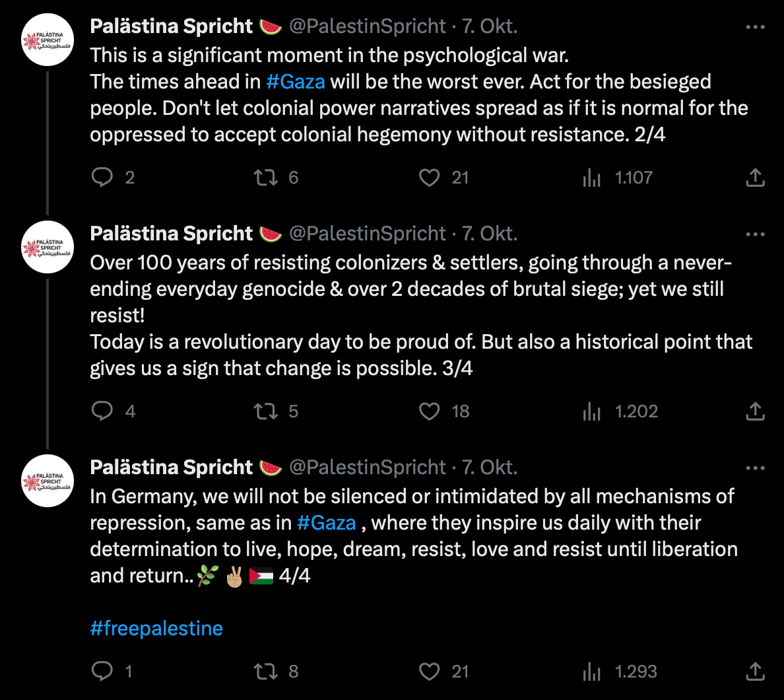The width and height of the screenshot is (784, 700).
Task: Open more options on the 4/4 tweet
Action: click(755, 468)
